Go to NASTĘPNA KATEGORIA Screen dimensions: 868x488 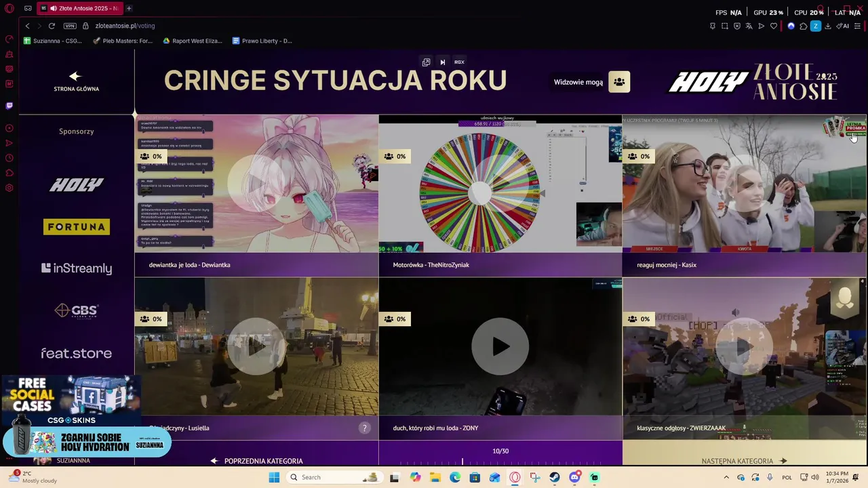click(744, 461)
